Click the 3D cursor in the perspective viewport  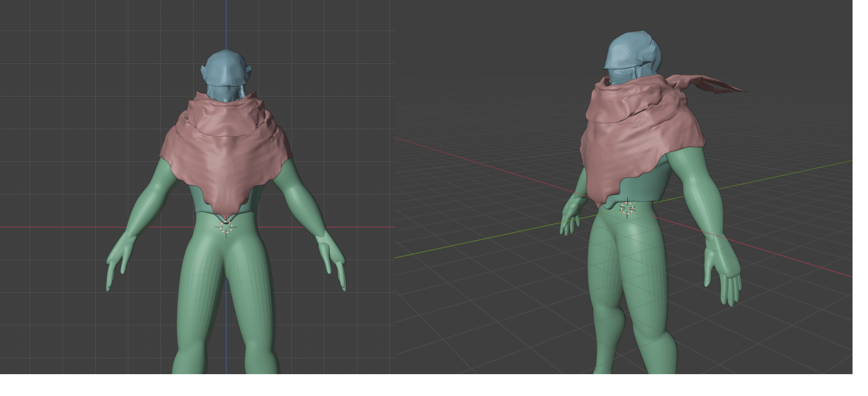(627, 208)
